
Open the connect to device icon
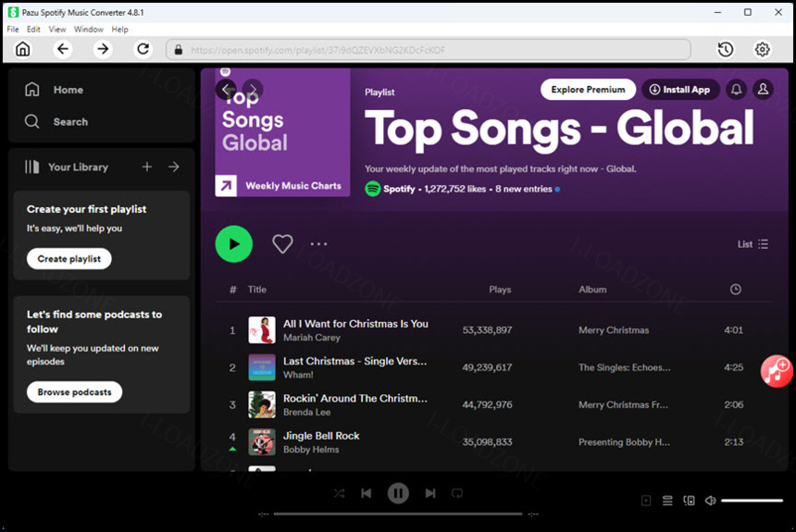click(x=689, y=501)
